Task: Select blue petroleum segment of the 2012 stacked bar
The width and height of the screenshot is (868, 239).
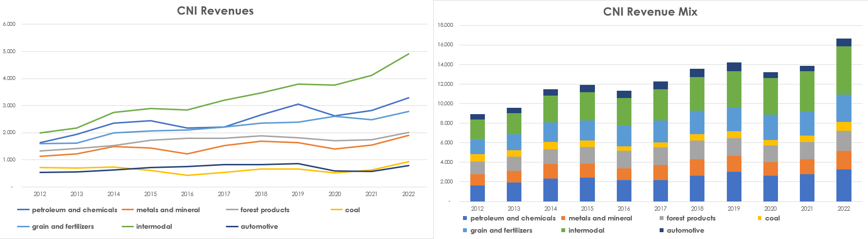Action: 477,193
